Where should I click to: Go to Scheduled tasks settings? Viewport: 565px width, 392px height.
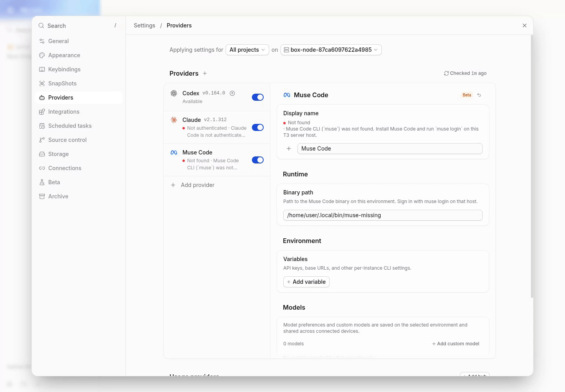tap(79, 126)
